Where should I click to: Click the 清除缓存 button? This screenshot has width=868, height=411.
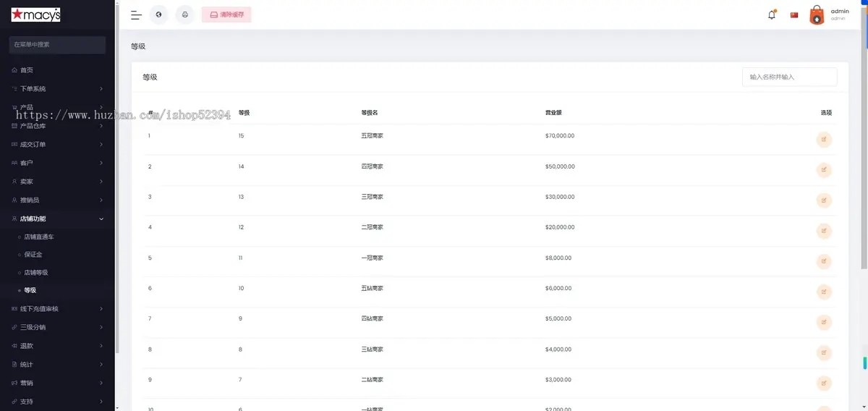[x=226, y=14]
